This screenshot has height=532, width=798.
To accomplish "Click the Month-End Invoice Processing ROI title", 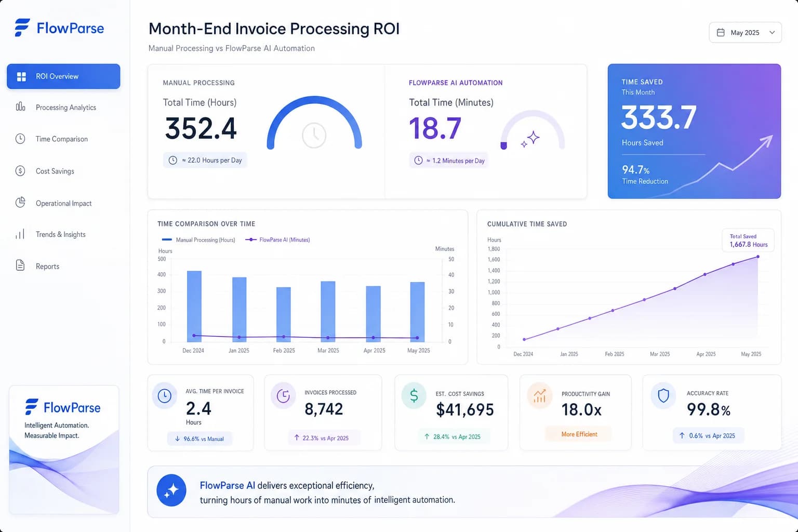I will click(274, 29).
